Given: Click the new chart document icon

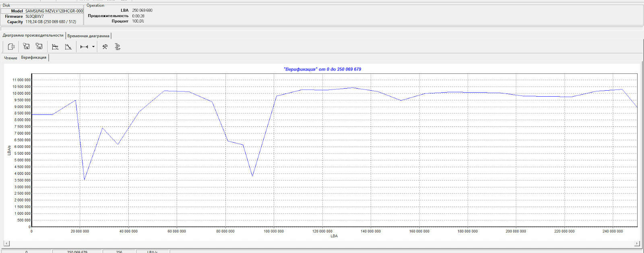Looking at the screenshot, I should 11,47.
